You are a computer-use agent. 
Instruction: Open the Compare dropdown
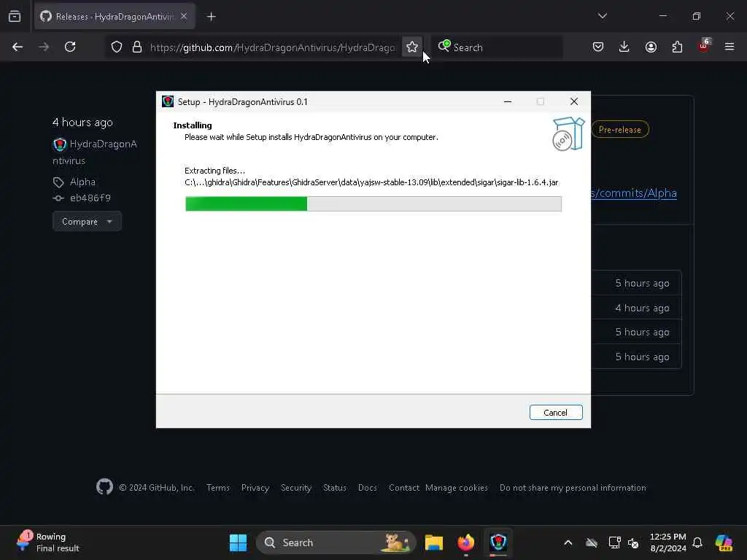87,222
